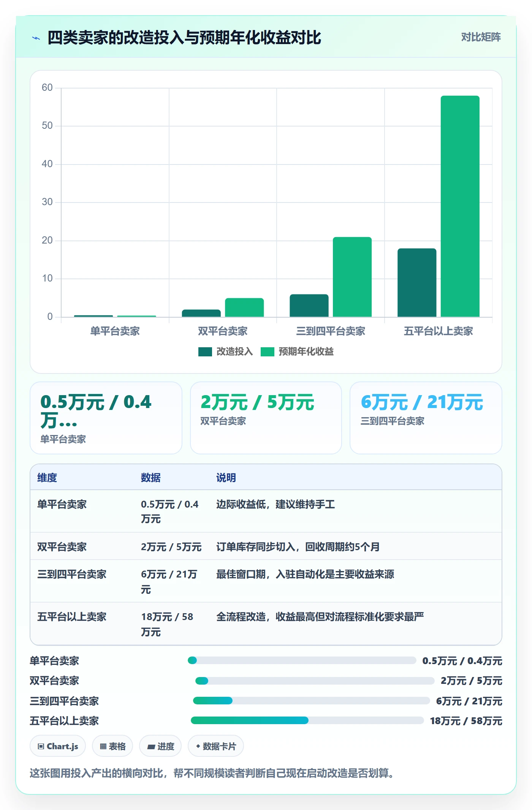Click y-axis label 60
The height and width of the screenshot is (810, 532).
point(47,88)
